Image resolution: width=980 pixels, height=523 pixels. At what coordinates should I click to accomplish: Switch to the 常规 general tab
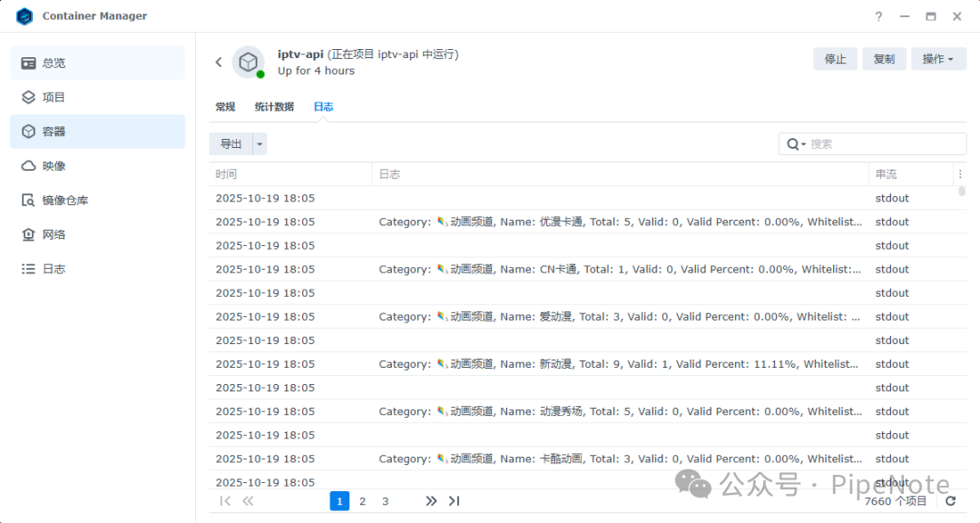pyautogui.click(x=225, y=106)
